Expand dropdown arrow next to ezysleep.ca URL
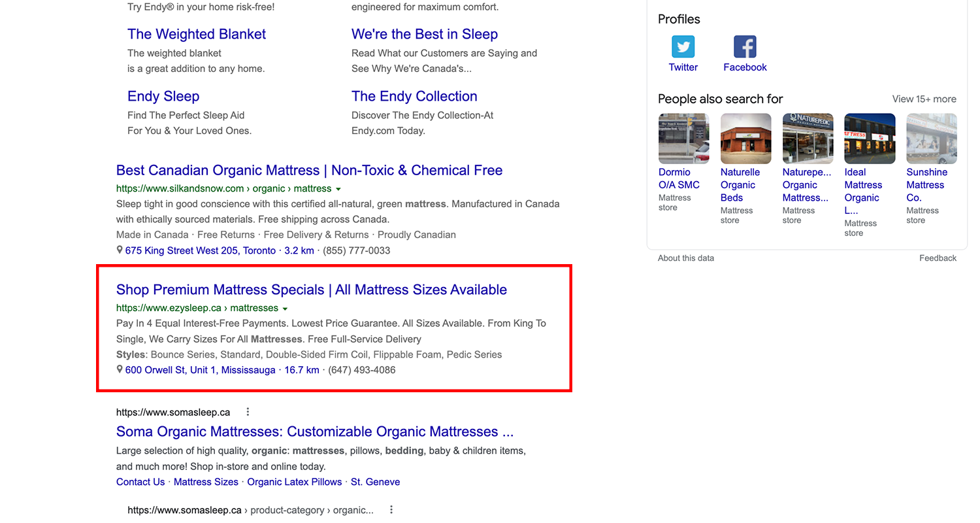The height and width of the screenshot is (523, 980). (286, 309)
